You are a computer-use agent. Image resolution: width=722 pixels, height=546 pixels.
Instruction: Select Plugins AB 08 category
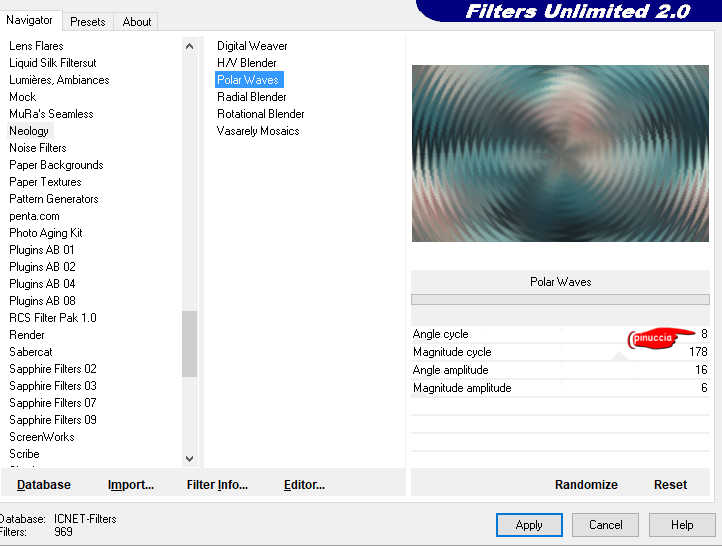pos(42,301)
